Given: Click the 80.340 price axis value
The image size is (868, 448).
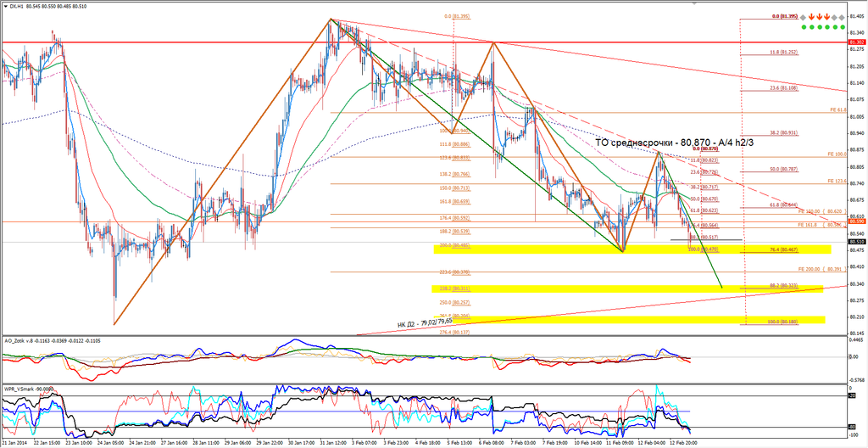Looking at the screenshot, I should tap(856, 284).
